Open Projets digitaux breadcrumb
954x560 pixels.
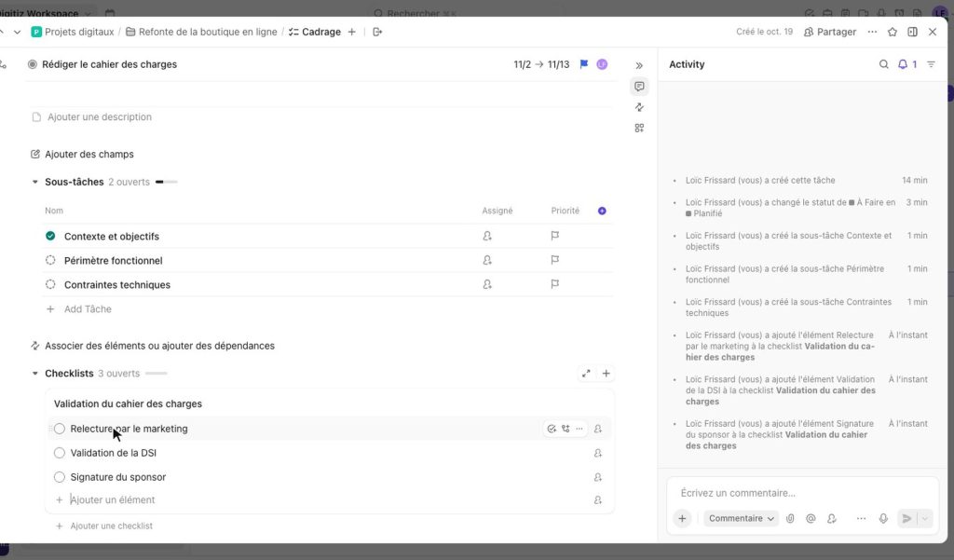[x=73, y=32]
